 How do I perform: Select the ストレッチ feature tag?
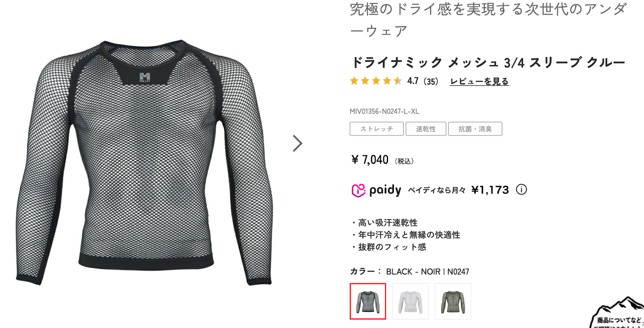376,129
